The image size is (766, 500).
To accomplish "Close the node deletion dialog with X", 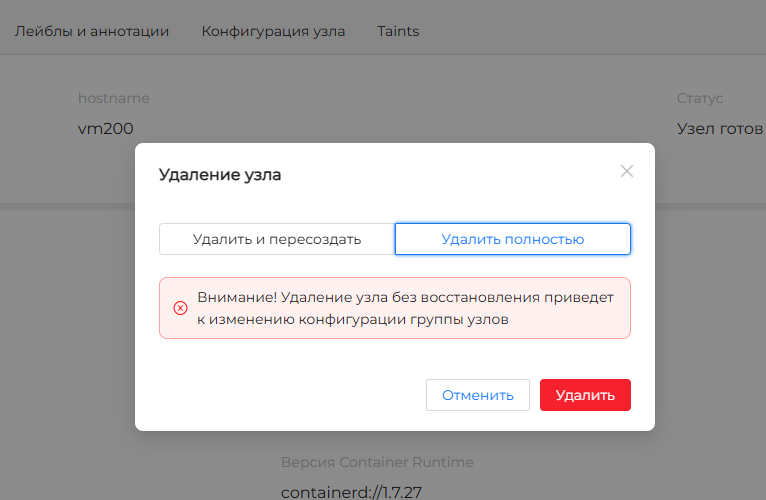I will [x=627, y=171].
